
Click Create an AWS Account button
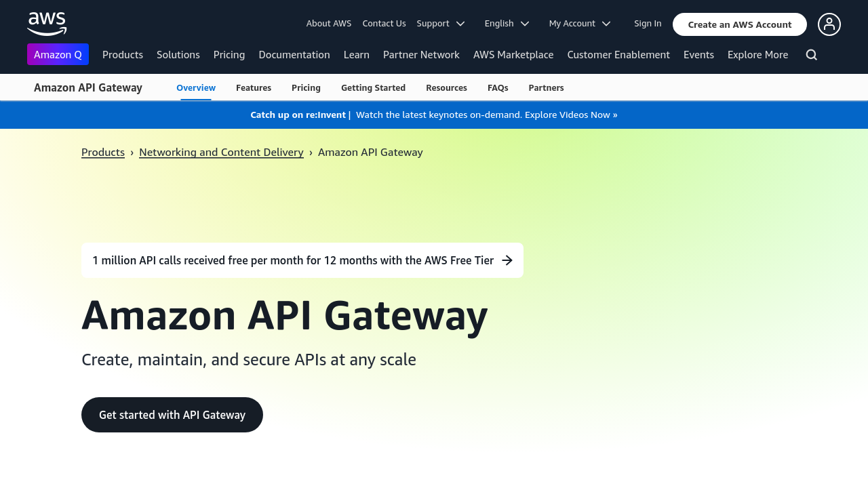point(739,24)
